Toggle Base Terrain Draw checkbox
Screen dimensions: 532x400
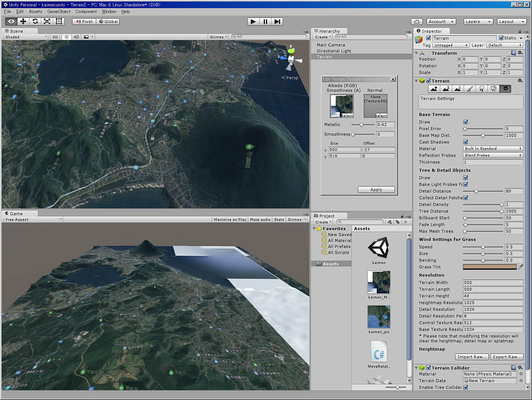click(466, 122)
